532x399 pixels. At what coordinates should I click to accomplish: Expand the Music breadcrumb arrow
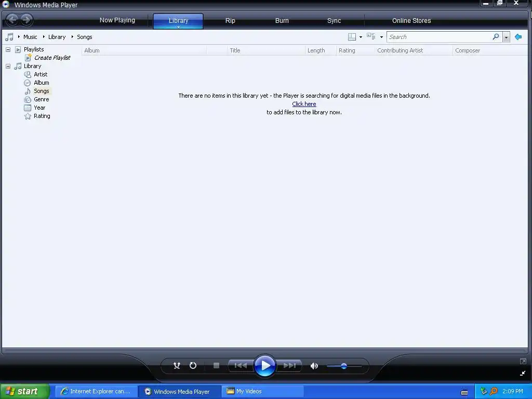19,37
